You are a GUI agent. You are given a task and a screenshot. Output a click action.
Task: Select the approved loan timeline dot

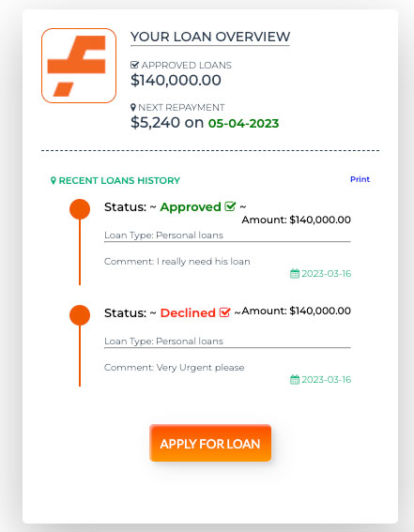coord(80,209)
